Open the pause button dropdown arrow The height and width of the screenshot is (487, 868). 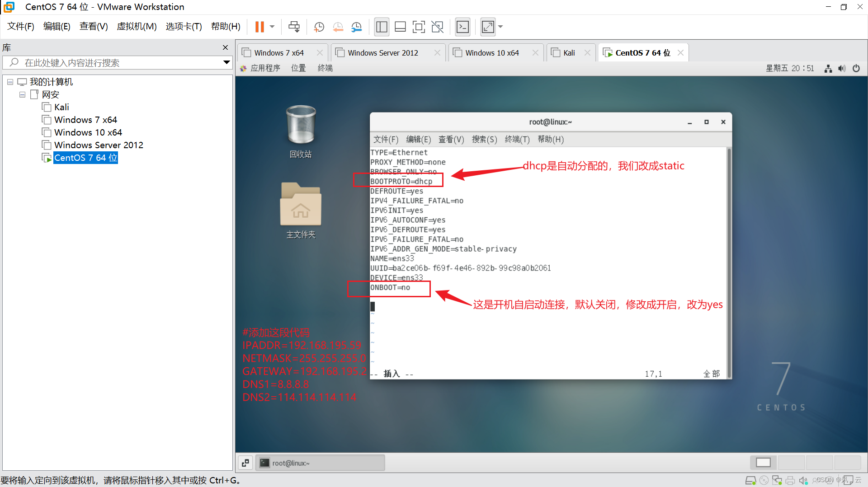pos(272,27)
